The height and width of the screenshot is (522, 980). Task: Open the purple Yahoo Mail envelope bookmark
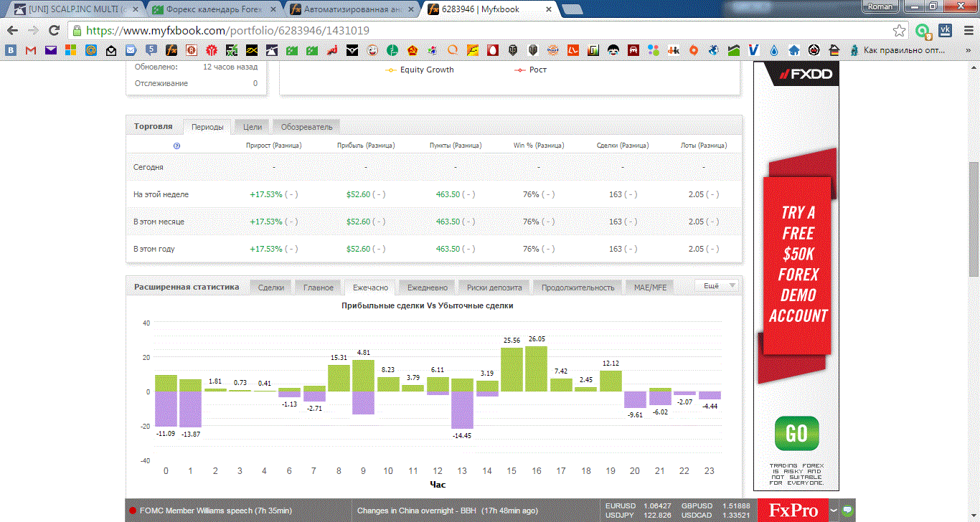click(x=50, y=51)
